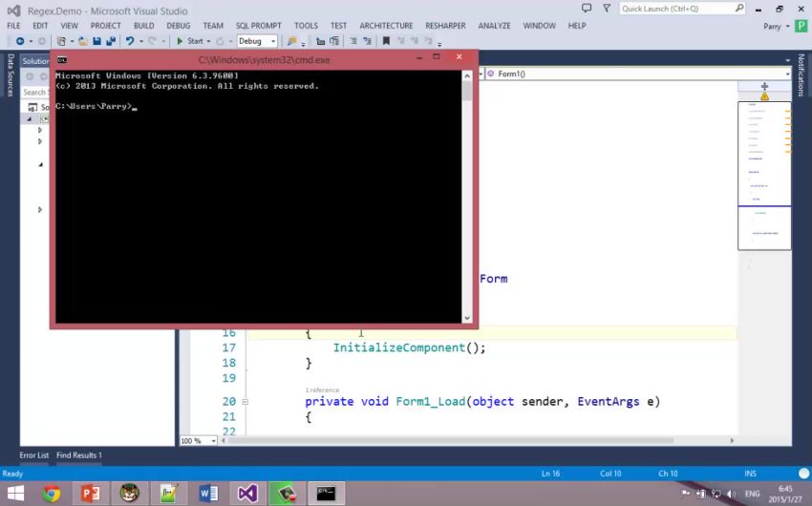Image resolution: width=812 pixels, height=506 pixels.
Task: Click the EventArgs type in code
Action: 608,402
